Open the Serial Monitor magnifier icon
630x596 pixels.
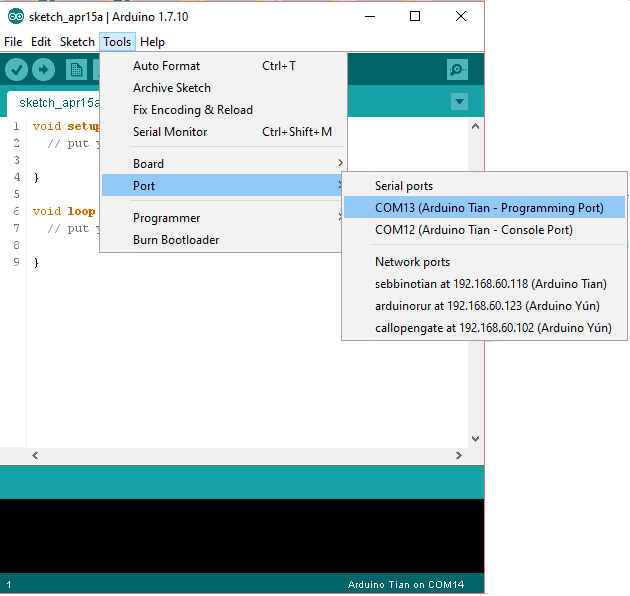pyautogui.click(x=458, y=69)
